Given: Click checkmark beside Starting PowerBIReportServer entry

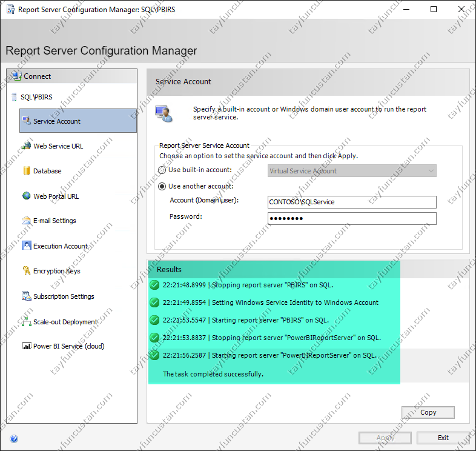Looking at the screenshot, I should click(154, 355).
